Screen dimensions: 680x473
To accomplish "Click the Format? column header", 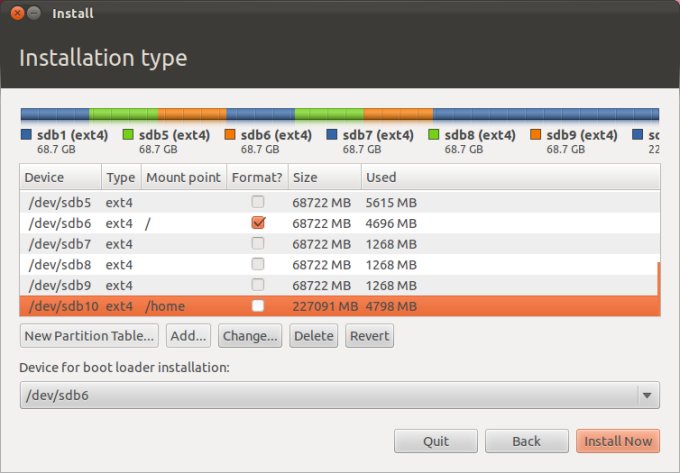I will (x=257, y=177).
